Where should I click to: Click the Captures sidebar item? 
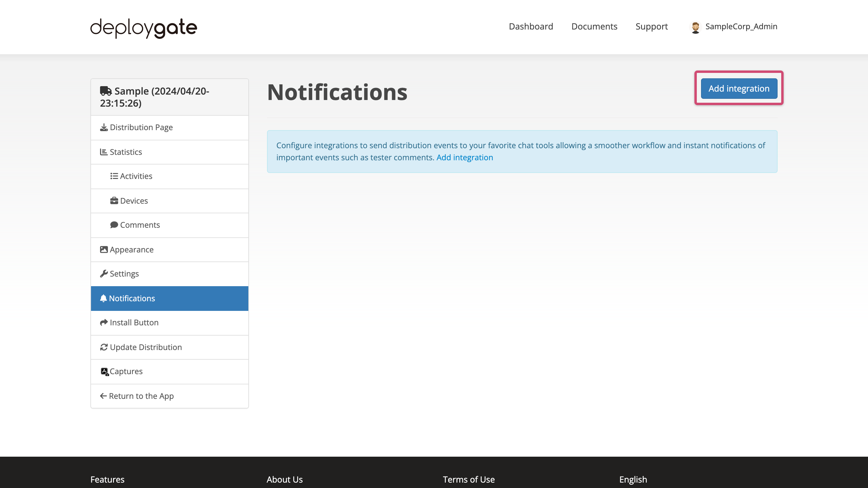(x=169, y=371)
